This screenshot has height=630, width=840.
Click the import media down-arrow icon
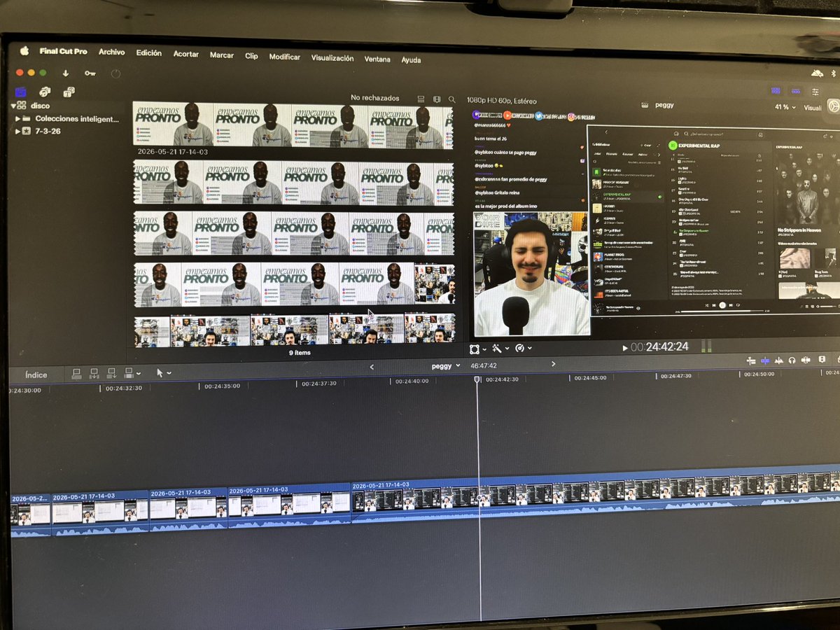(66, 73)
